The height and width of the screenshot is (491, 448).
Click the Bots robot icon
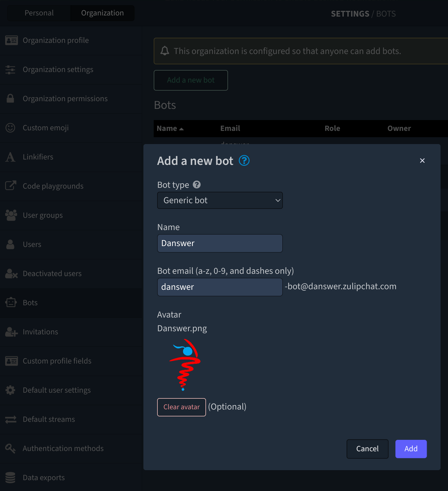[x=11, y=302]
